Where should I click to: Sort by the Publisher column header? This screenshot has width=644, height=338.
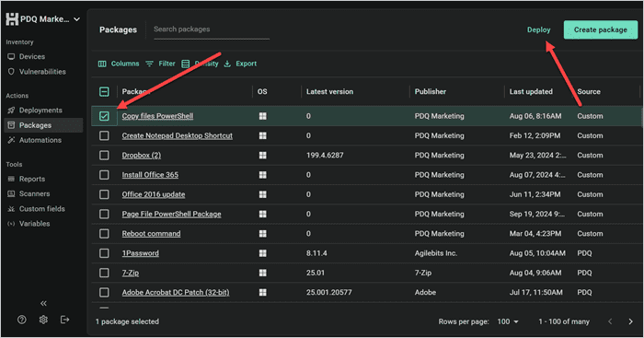[430, 92]
